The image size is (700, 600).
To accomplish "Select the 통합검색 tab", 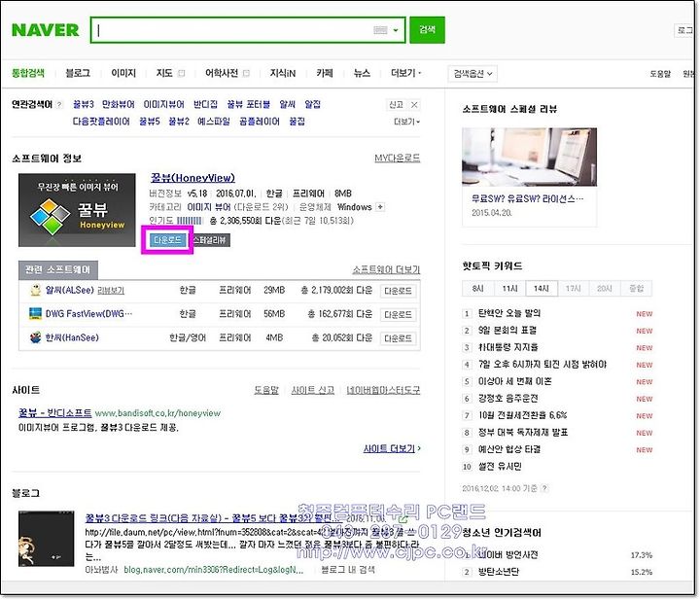I will [x=28, y=73].
